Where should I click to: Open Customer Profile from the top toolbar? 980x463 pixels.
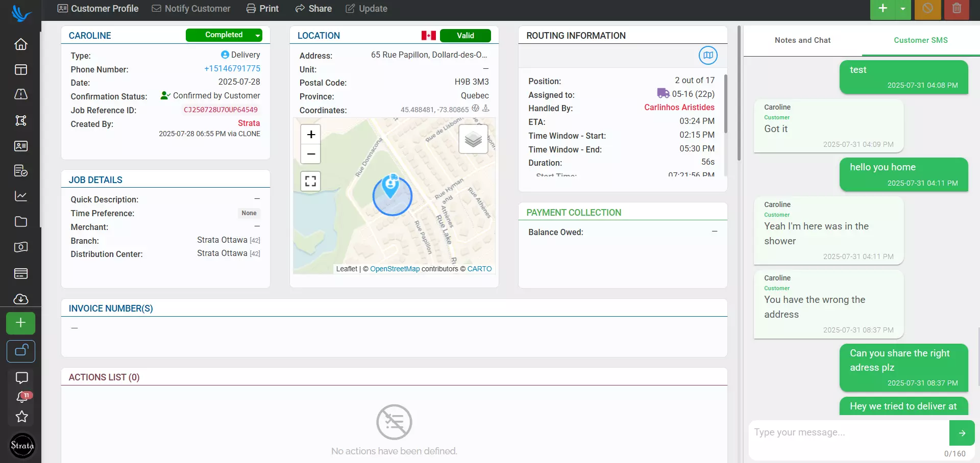tap(97, 8)
